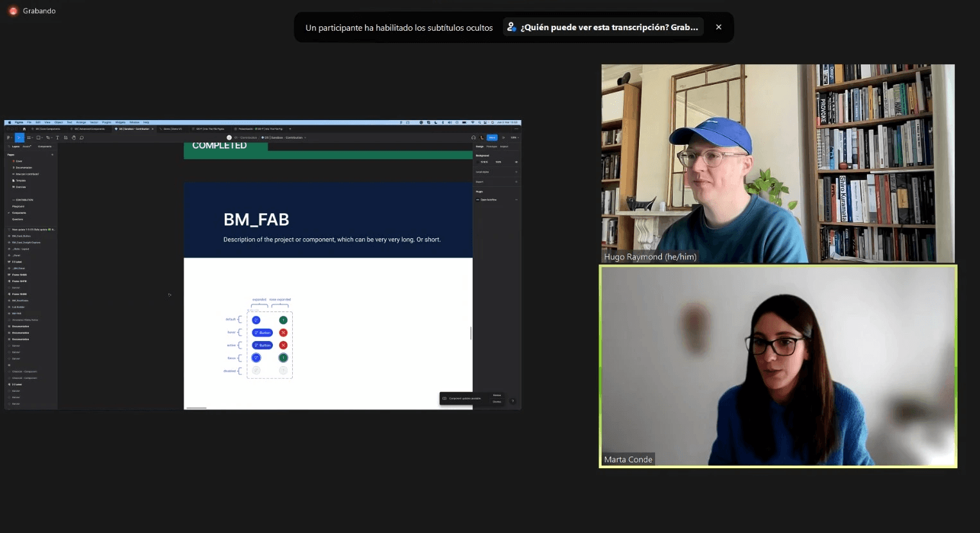Select the Annotation Sticky Notes layer
Image resolution: width=980 pixels, height=533 pixels.
coord(24,320)
